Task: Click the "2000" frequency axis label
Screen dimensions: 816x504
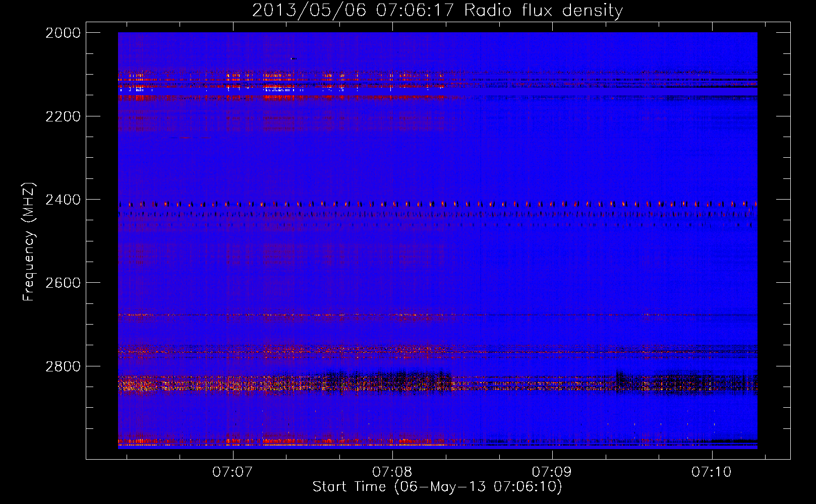Action: click(x=63, y=33)
